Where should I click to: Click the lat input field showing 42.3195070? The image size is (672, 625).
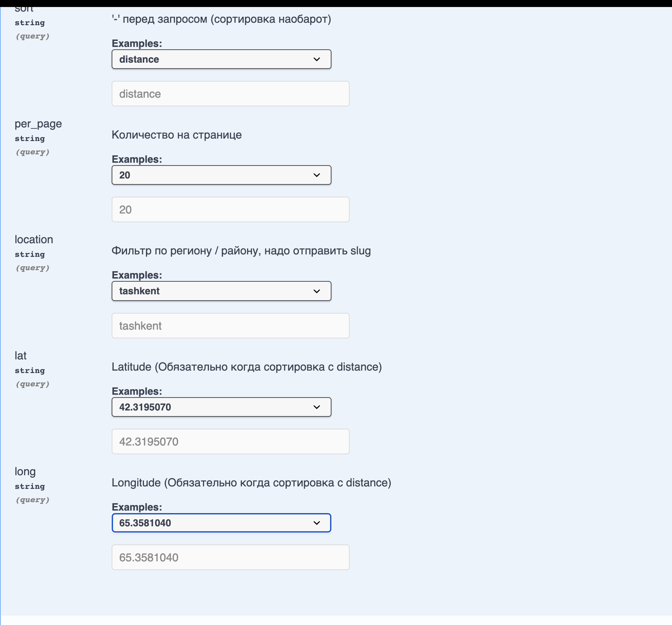click(230, 442)
